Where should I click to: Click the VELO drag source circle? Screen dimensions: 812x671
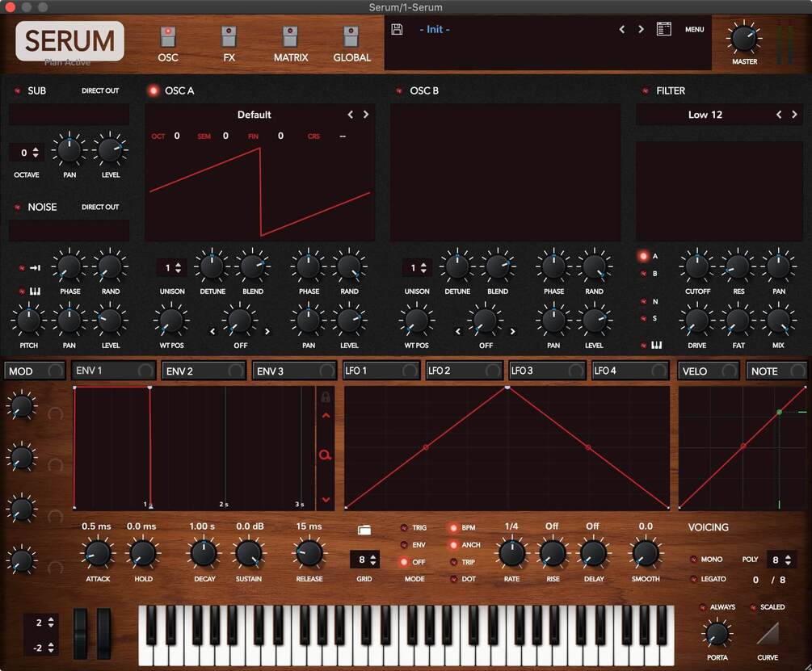click(x=729, y=371)
